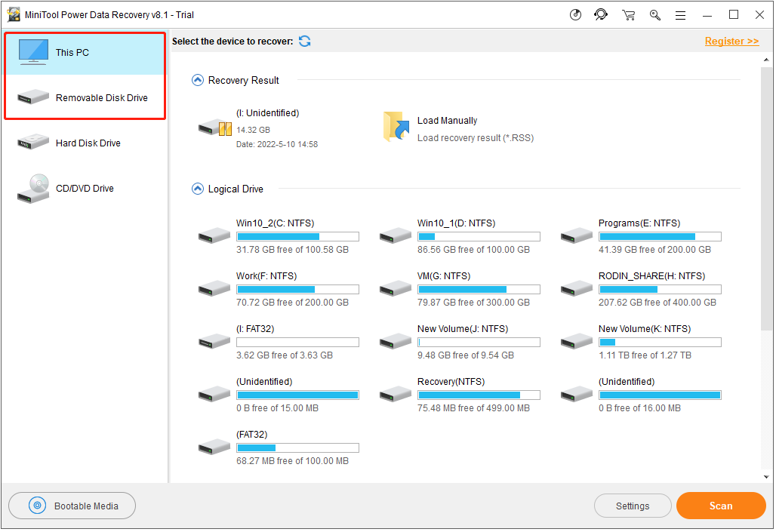Image resolution: width=776 pixels, height=532 pixels.
Task: Click the key register icon
Action: (654, 15)
